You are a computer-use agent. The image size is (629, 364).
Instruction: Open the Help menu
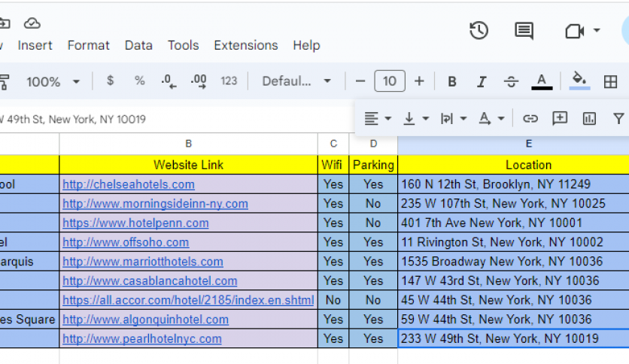coord(306,45)
